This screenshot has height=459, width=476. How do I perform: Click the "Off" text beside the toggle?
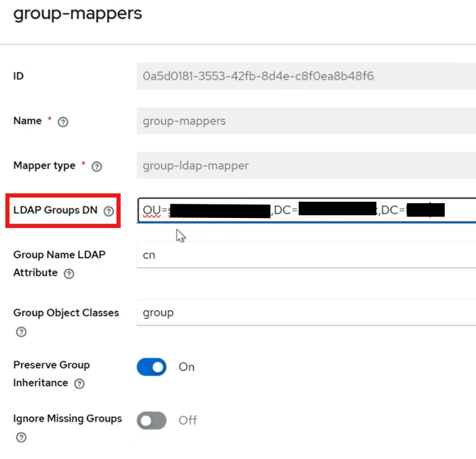(x=187, y=421)
